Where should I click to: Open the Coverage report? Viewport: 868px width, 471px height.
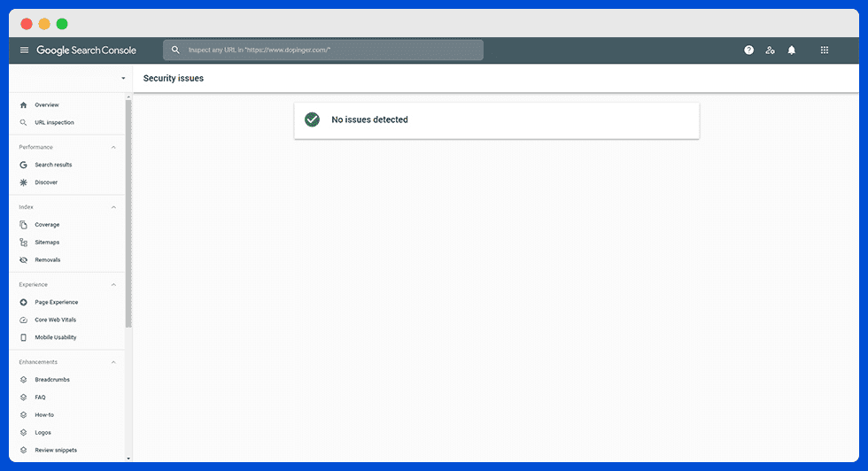pyautogui.click(x=47, y=225)
